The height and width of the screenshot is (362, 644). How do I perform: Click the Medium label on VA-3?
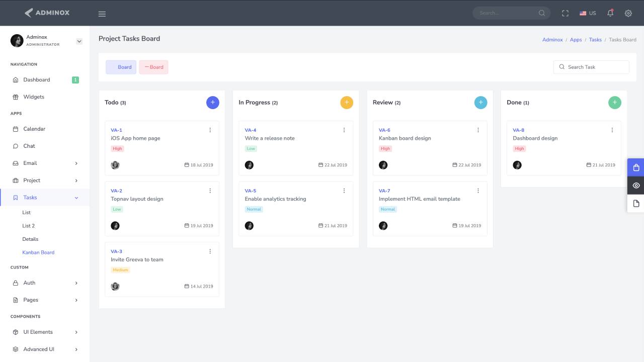tap(121, 270)
